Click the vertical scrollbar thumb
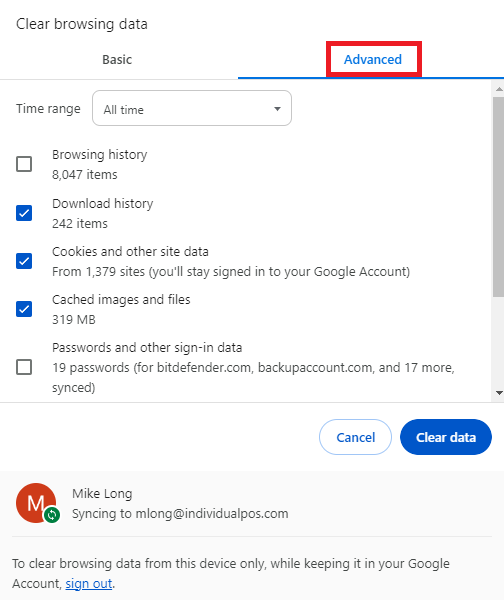This screenshot has width=504, height=600. tap(498, 197)
